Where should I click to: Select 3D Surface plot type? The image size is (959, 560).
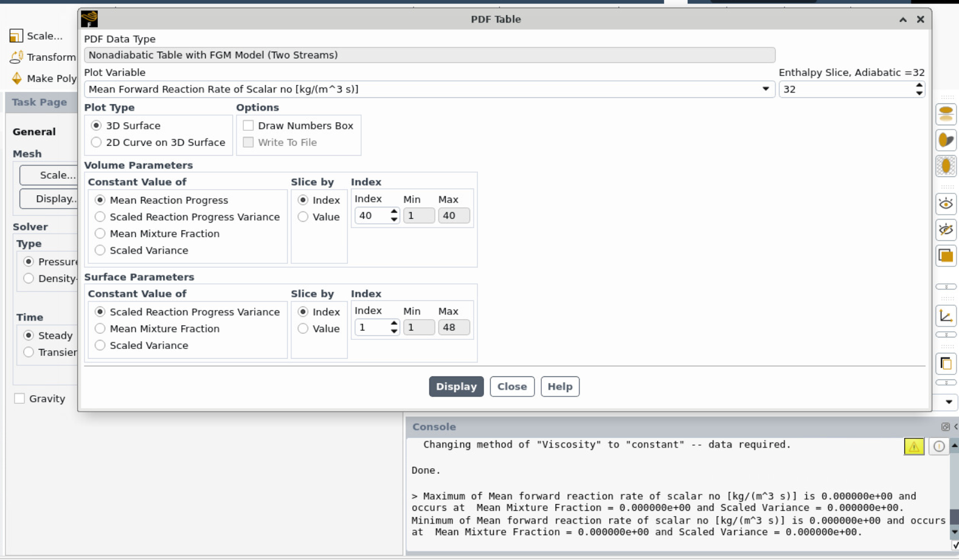[96, 126]
